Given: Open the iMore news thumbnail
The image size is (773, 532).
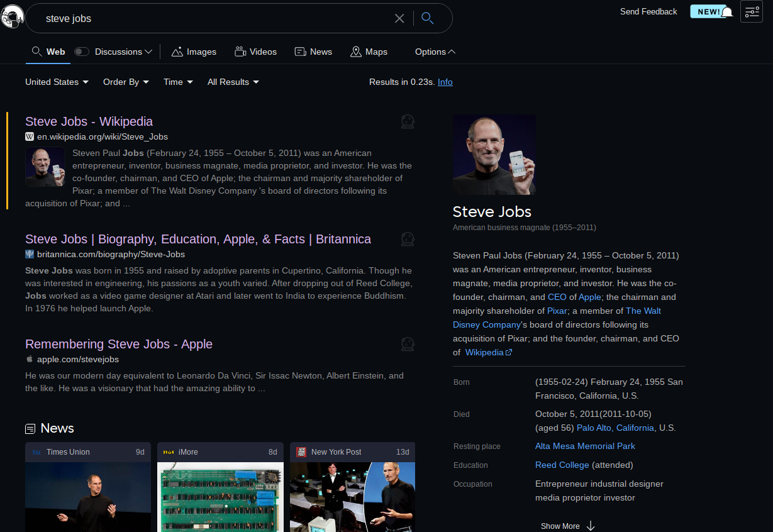Looking at the screenshot, I should (x=220, y=497).
